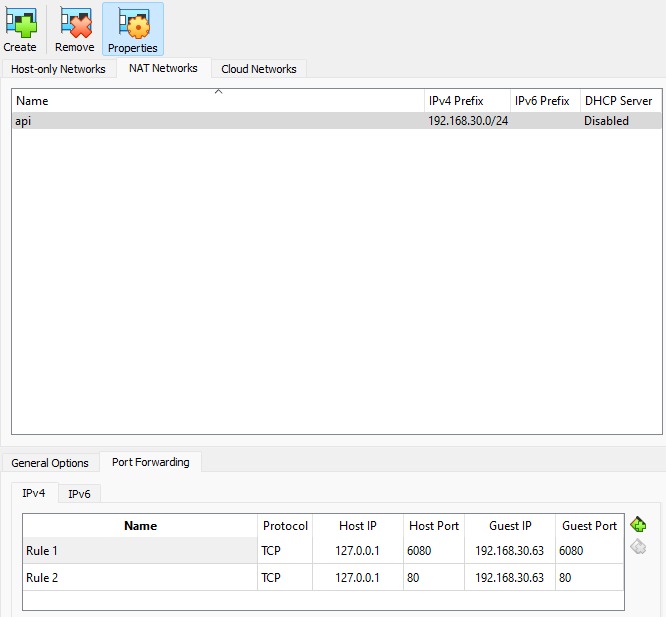666x617 pixels.
Task: Select the NAT Networks tab
Action: 163,68
